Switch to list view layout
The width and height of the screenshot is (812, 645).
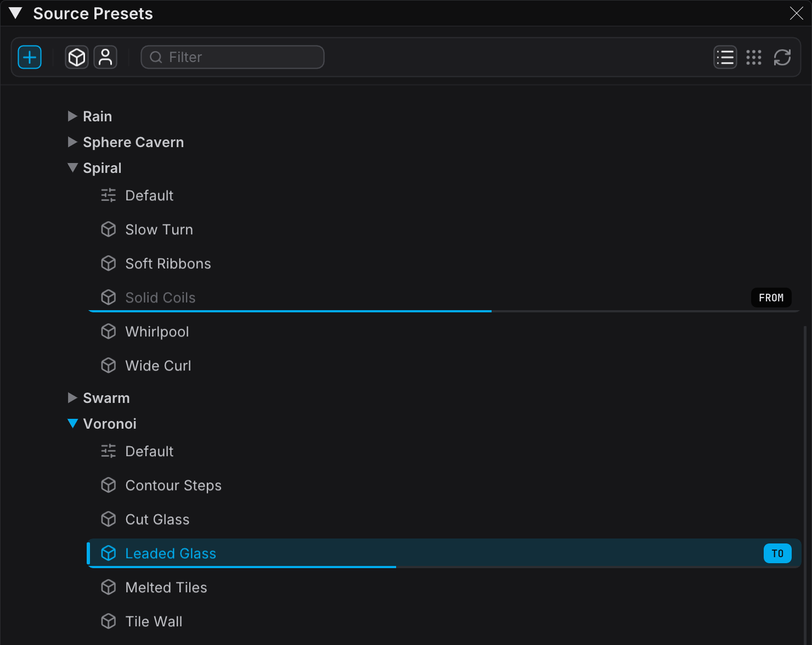click(x=725, y=57)
